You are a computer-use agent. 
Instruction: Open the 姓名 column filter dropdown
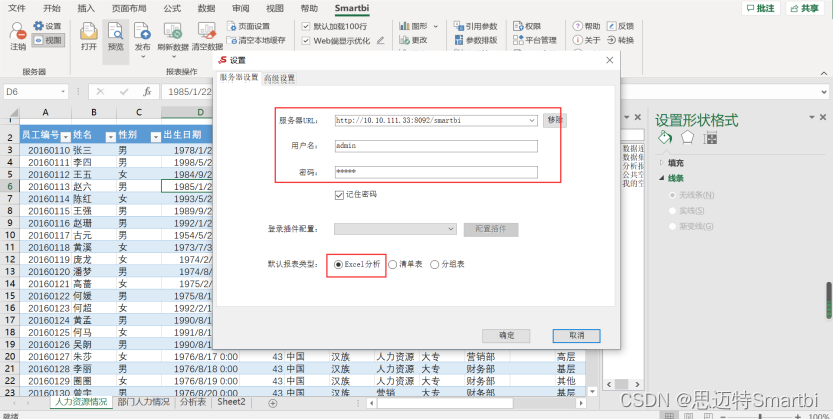110,136
